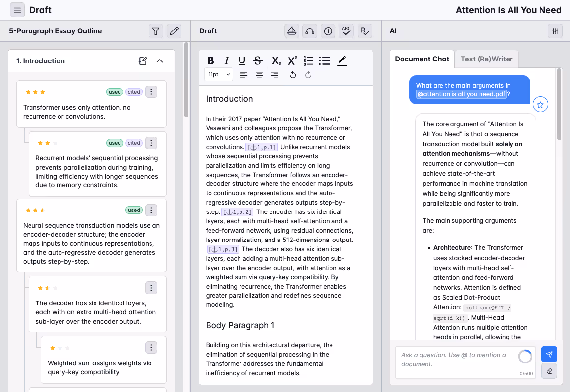The height and width of the screenshot is (392, 570).
Task: Center align text
Action: tap(259, 75)
